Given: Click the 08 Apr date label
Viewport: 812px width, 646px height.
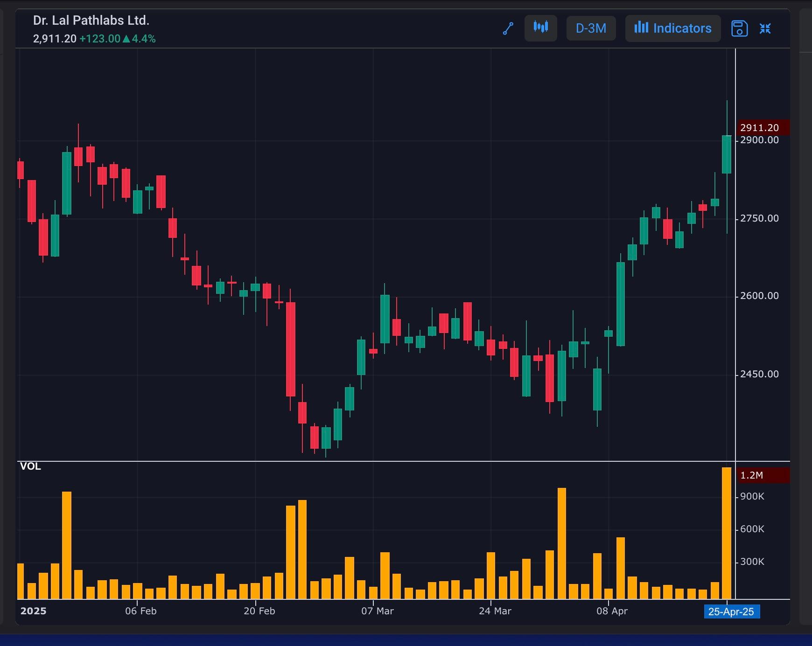Looking at the screenshot, I should coord(612,611).
